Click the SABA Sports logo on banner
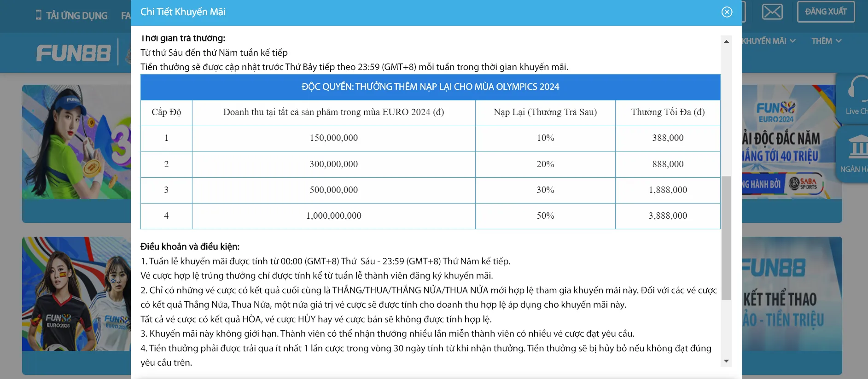Screen dimensions: 868x379 [804, 184]
